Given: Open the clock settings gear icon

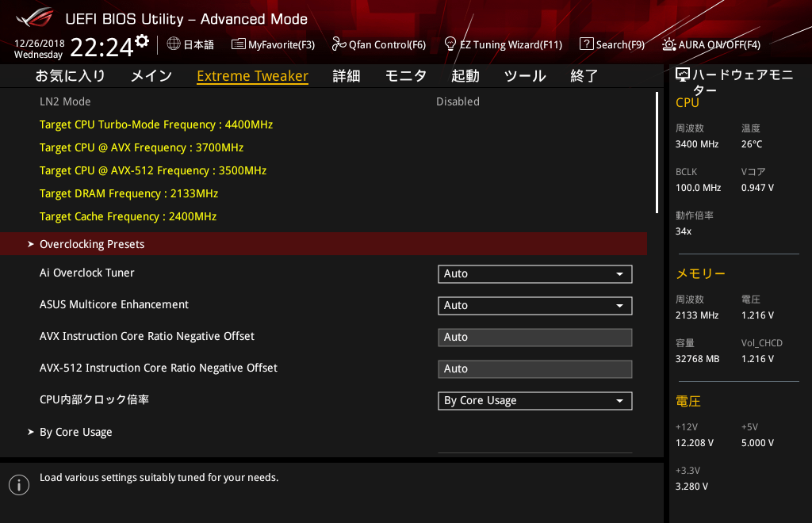Looking at the screenshot, I should pyautogui.click(x=142, y=40).
